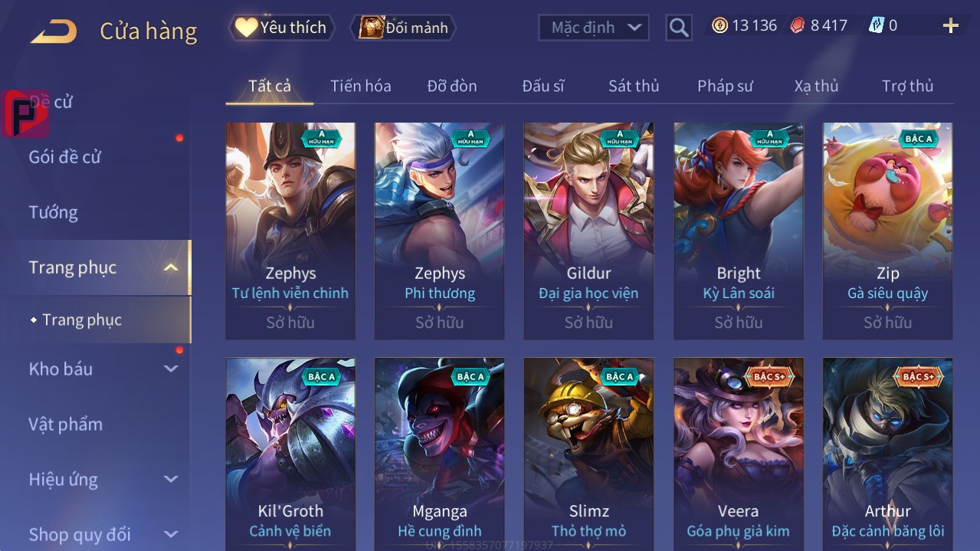980x551 pixels.
Task: Switch to the Pháp sư tab
Action: pyautogui.click(x=725, y=86)
